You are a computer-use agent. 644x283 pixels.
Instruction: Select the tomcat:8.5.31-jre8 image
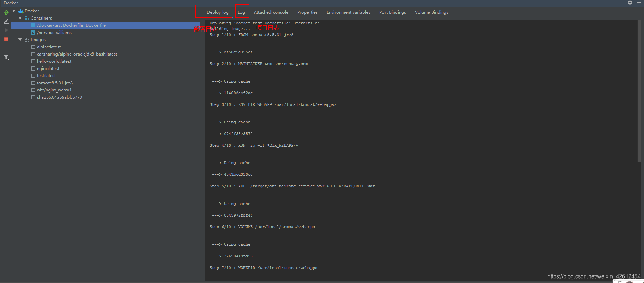(55, 83)
